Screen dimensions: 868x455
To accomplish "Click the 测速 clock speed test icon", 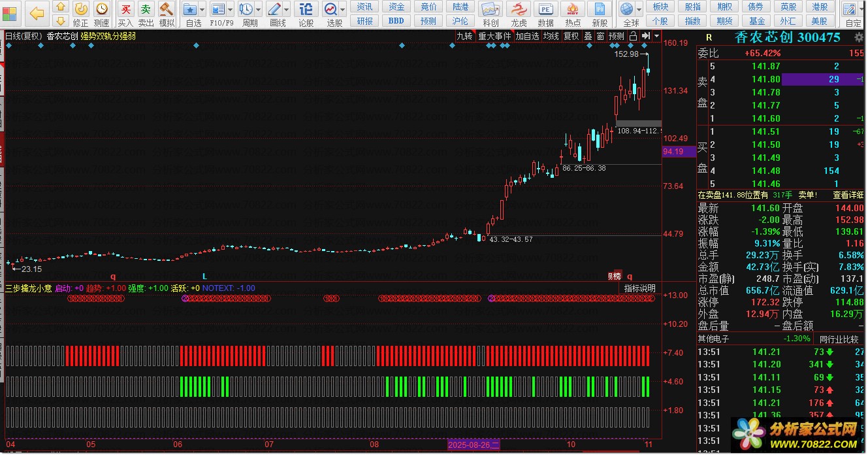I will (102, 14).
